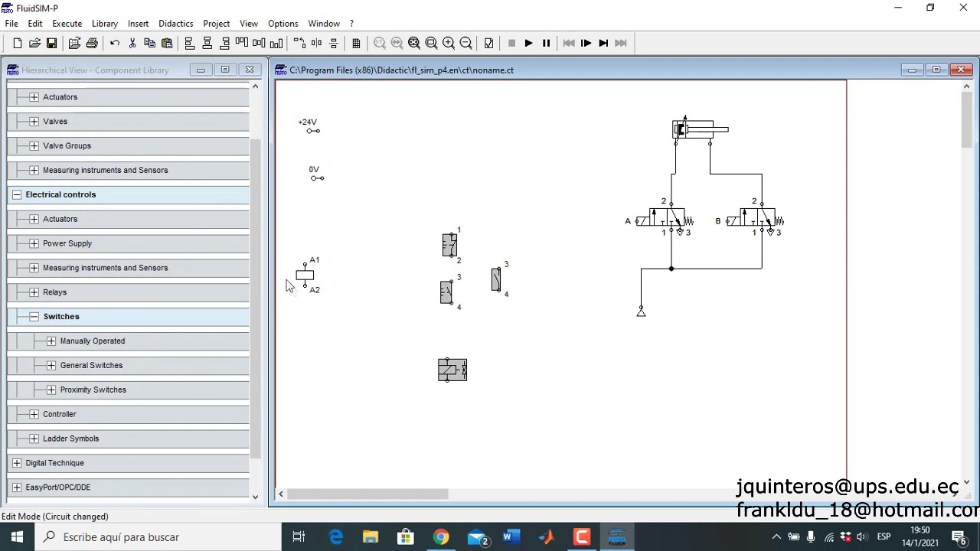This screenshot has height=551, width=980.
Task: Check the circuit drawing superficially
Action: click(488, 44)
